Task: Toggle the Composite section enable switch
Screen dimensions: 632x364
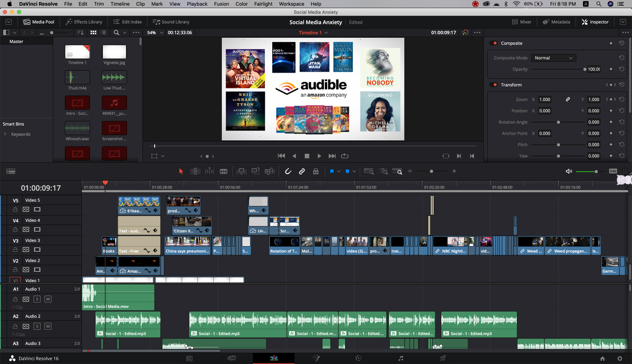Action: (x=493, y=43)
